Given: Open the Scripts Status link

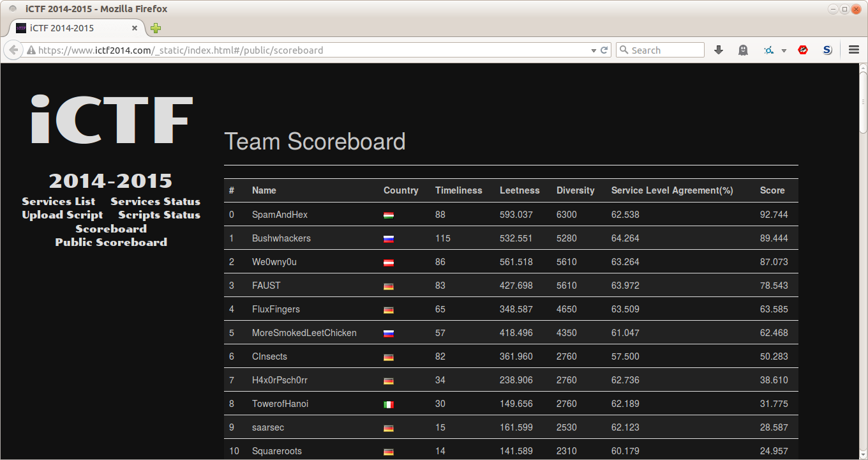Looking at the screenshot, I should click(159, 215).
